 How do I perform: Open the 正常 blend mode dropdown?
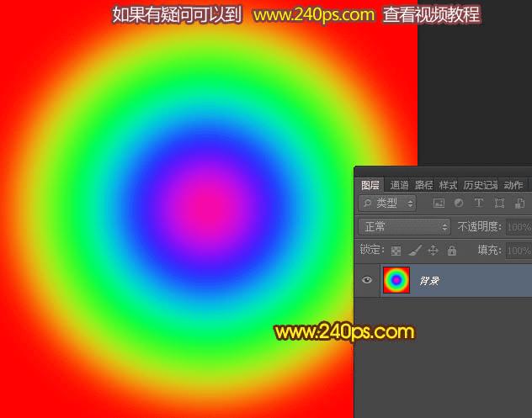[404, 227]
